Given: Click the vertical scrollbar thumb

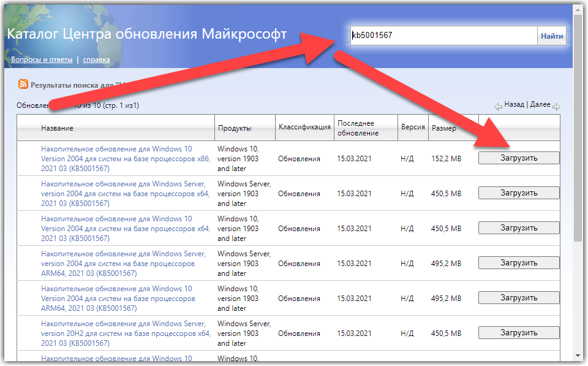Looking at the screenshot, I should [578, 123].
